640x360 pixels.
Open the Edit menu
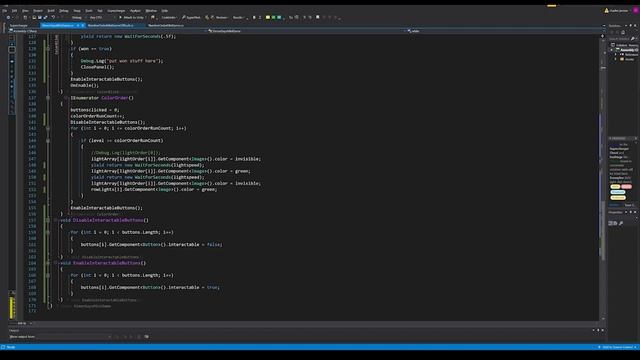pos(14,11)
